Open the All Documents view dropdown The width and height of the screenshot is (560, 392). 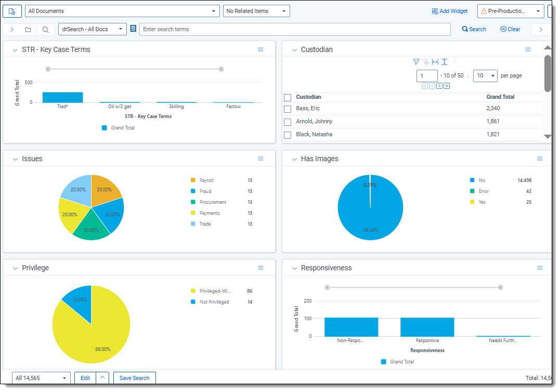click(x=122, y=11)
